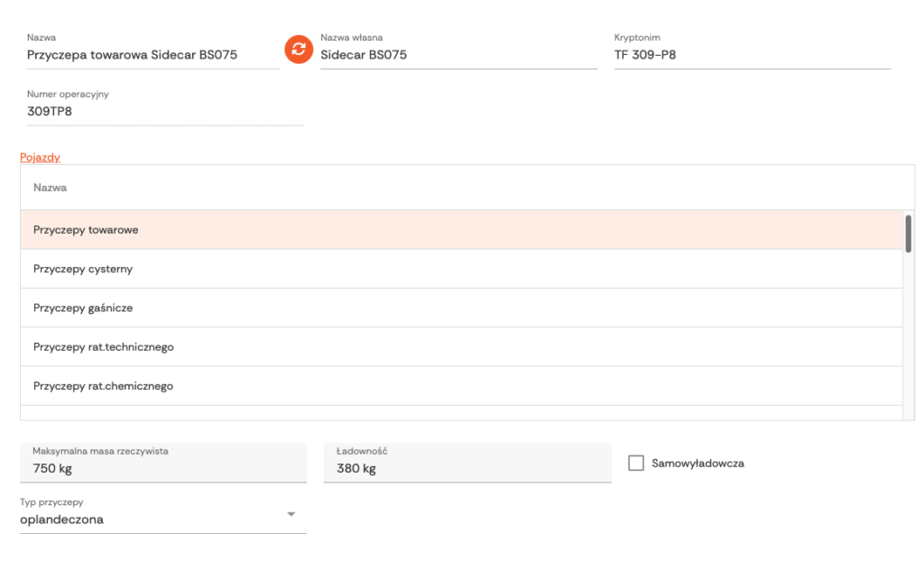Enable the Samowyładowcza checkbox
The width and height of the screenshot is (924, 561).
coord(636,463)
